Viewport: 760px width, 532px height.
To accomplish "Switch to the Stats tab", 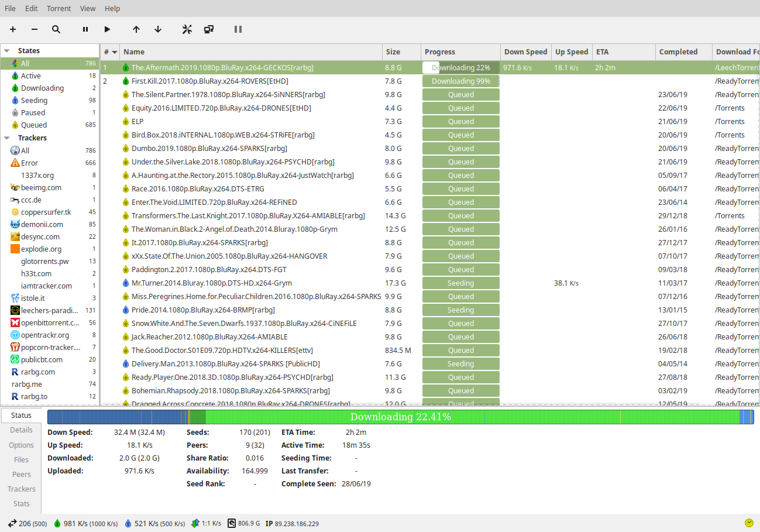I will pyautogui.click(x=21, y=503).
